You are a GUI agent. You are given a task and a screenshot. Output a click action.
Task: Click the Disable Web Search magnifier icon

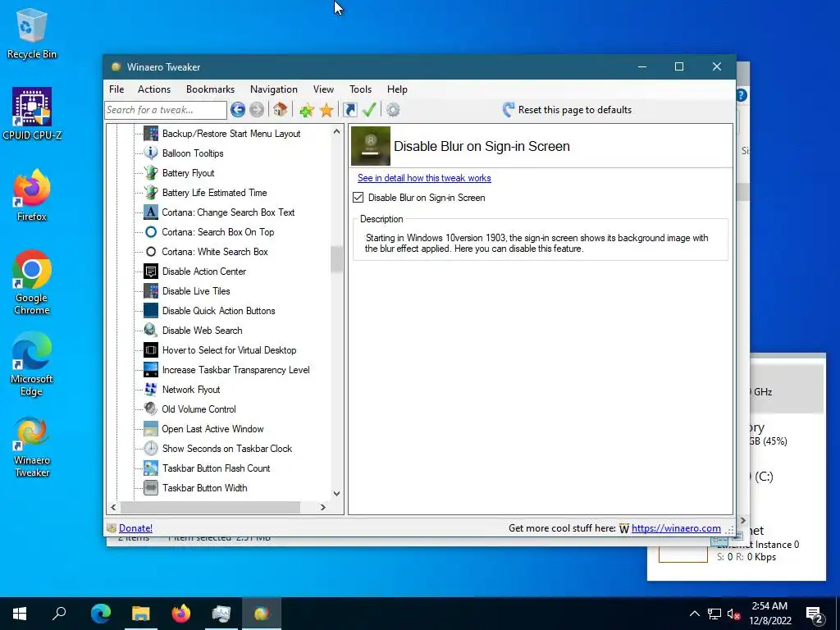click(151, 331)
